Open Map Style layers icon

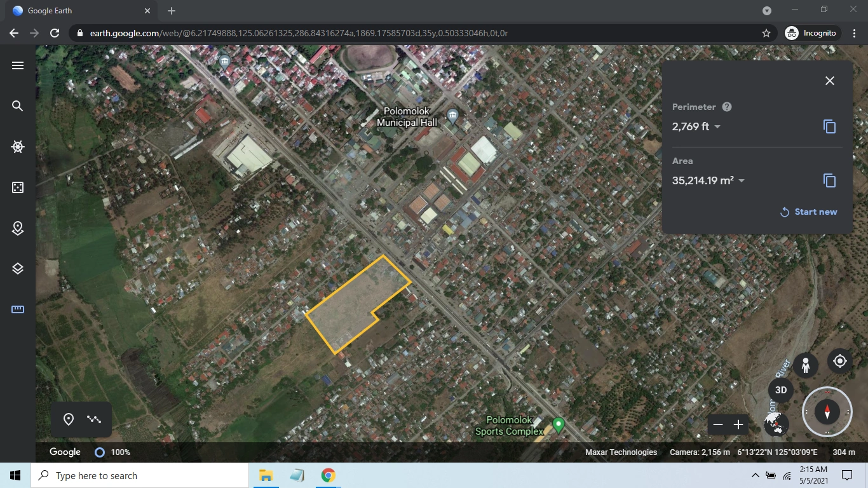(x=18, y=269)
